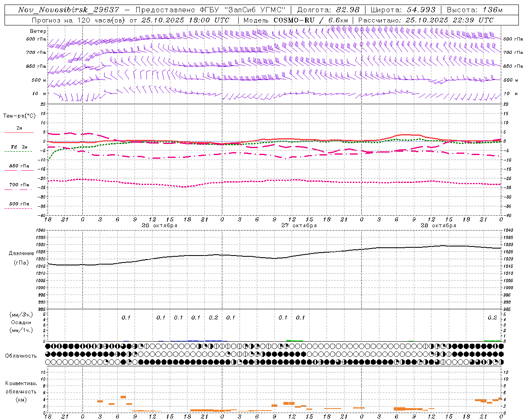Click the Облачность cloud cover label
The width and height of the screenshot is (525, 420).
pyautogui.click(x=21, y=356)
